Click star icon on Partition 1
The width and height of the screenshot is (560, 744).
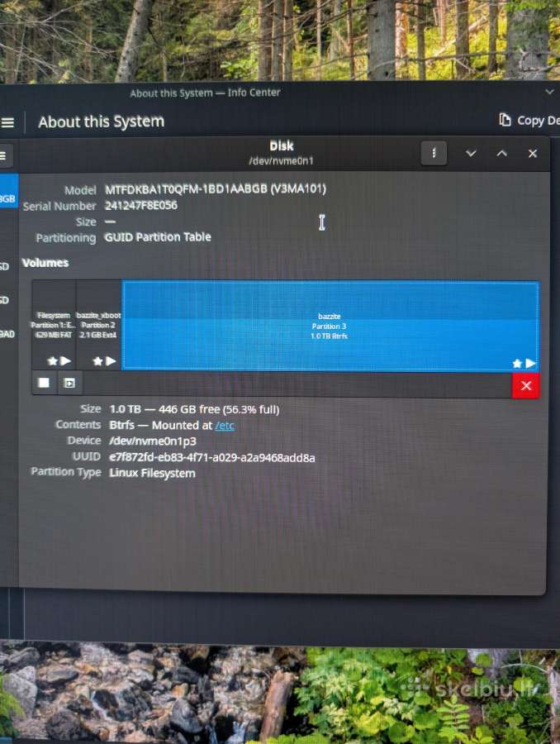point(53,361)
